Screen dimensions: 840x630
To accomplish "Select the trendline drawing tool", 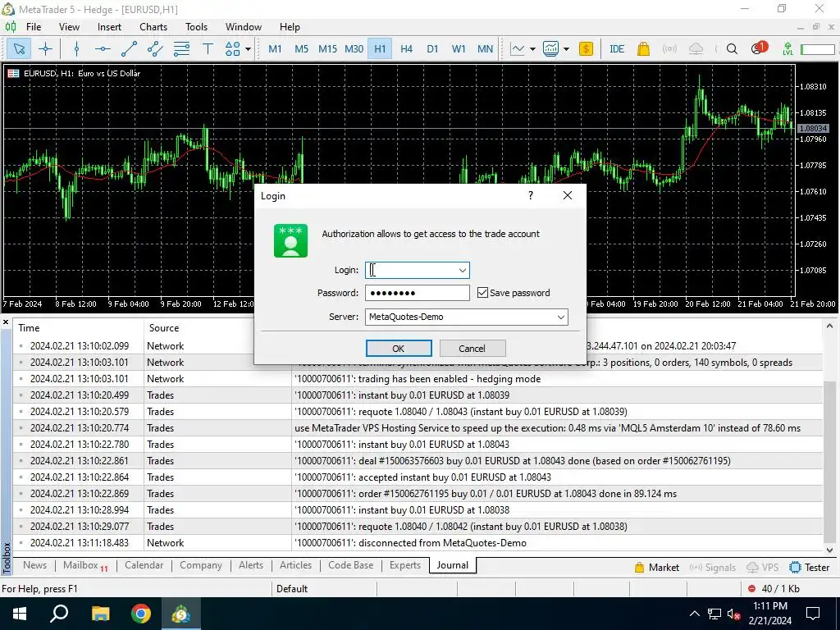I will [129, 49].
